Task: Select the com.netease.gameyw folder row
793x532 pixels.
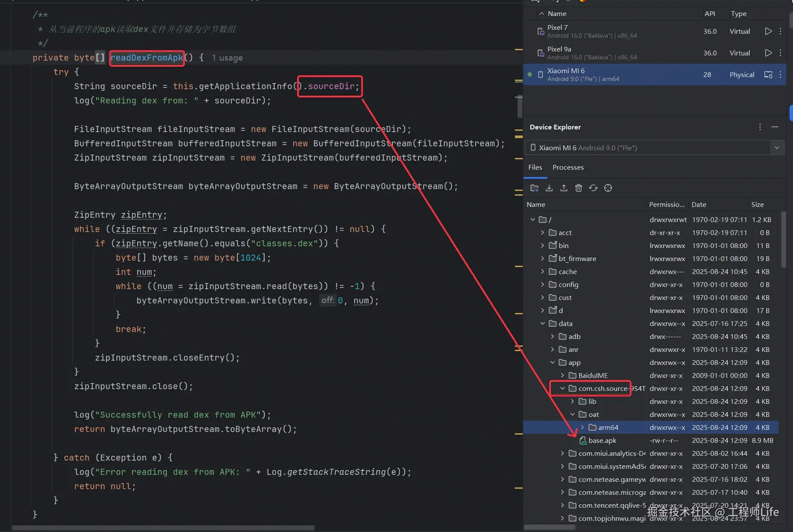Action: (651, 479)
